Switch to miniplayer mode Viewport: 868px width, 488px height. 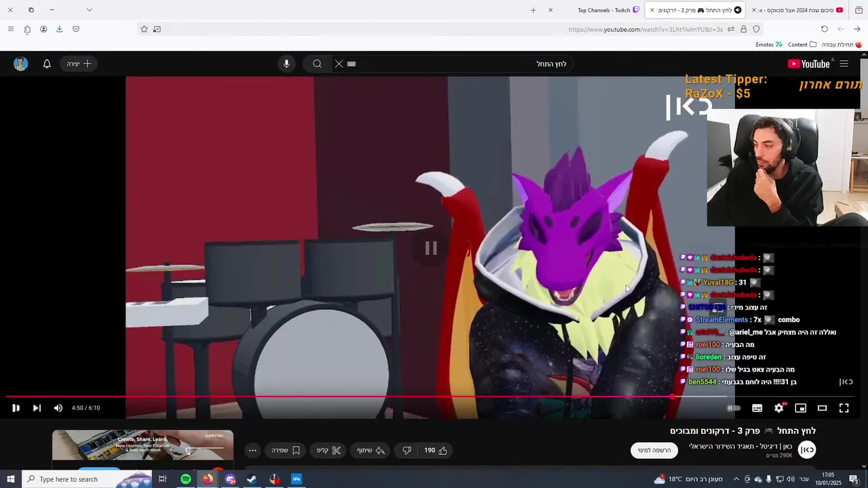coord(800,408)
